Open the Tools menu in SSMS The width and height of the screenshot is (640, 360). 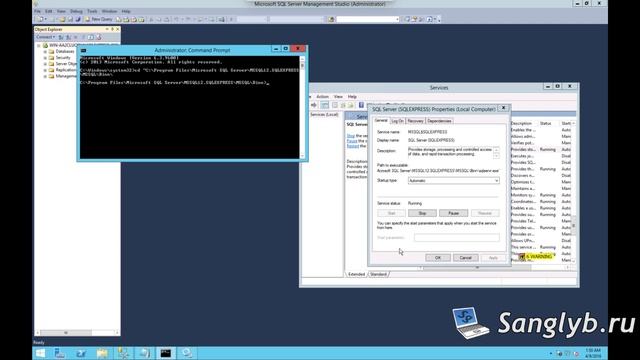tap(92, 11)
